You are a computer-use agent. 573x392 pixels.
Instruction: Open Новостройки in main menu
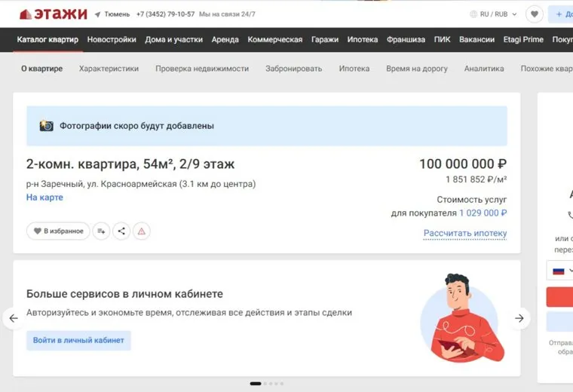pos(112,39)
